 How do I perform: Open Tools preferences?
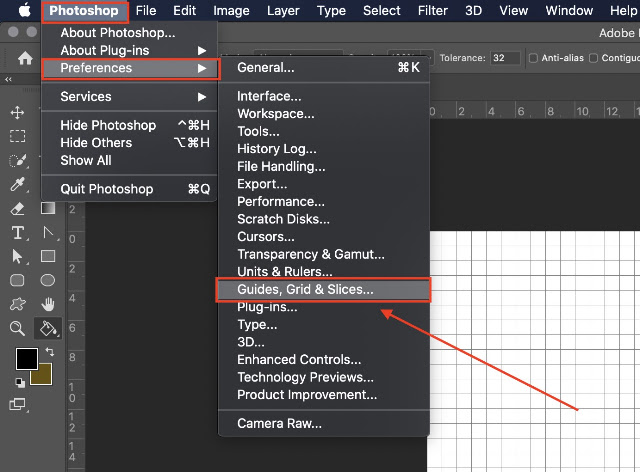(324, 131)
